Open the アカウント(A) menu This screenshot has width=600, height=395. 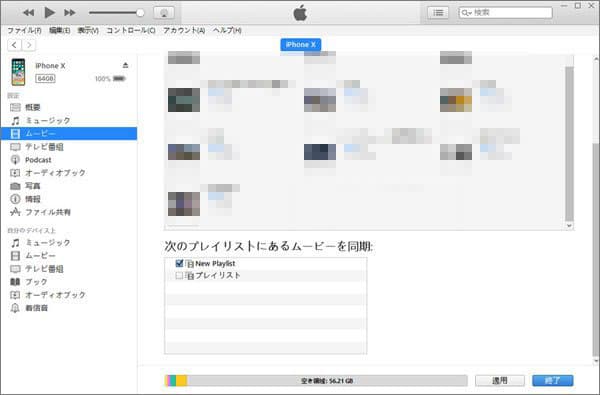click(184, 30)
